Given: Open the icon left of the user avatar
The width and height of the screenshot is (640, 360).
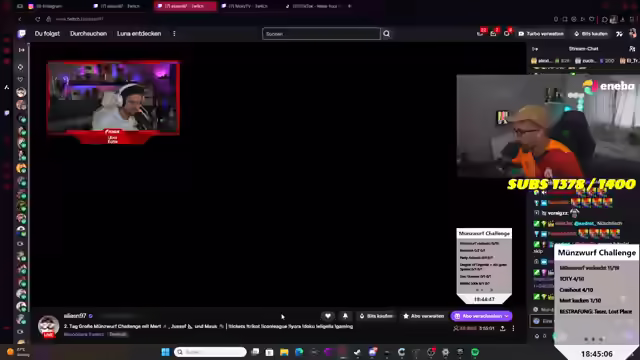Looking at the screenshot, I should click(x=619, y=34).
